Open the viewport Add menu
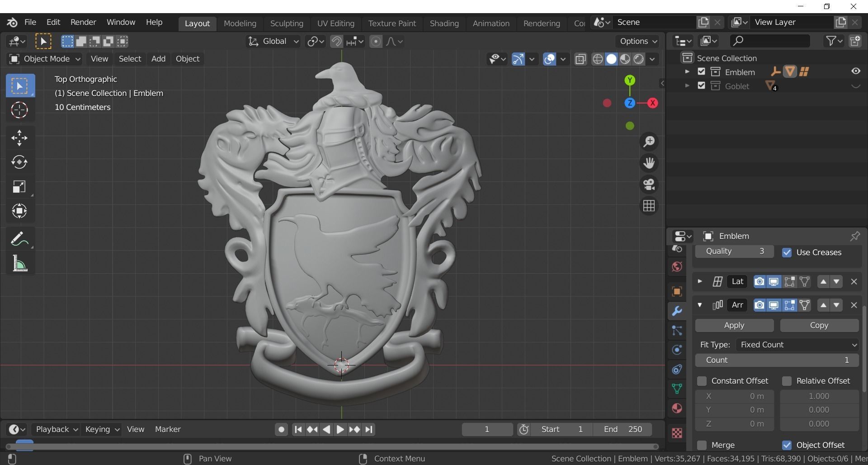The image size is (868, 465). pos(158,59)
